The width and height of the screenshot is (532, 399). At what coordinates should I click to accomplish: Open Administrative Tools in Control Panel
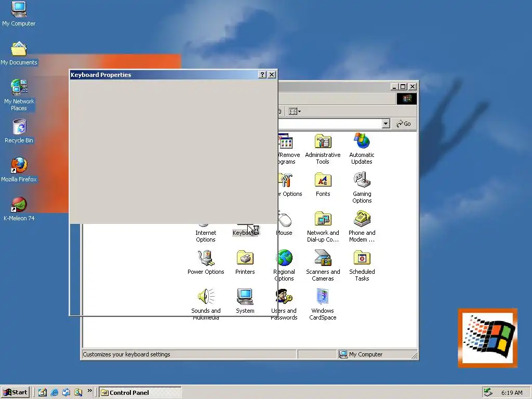(x=323, y=149)
